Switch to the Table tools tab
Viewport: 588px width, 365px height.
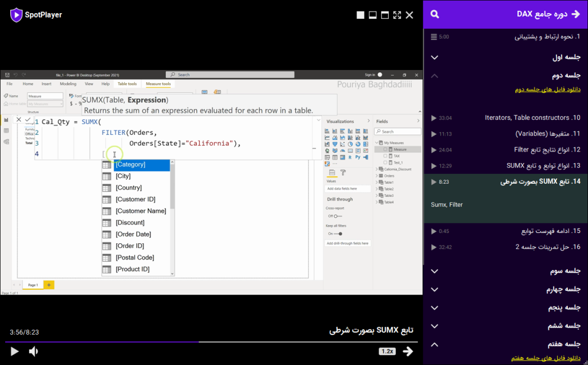point(127,84)
